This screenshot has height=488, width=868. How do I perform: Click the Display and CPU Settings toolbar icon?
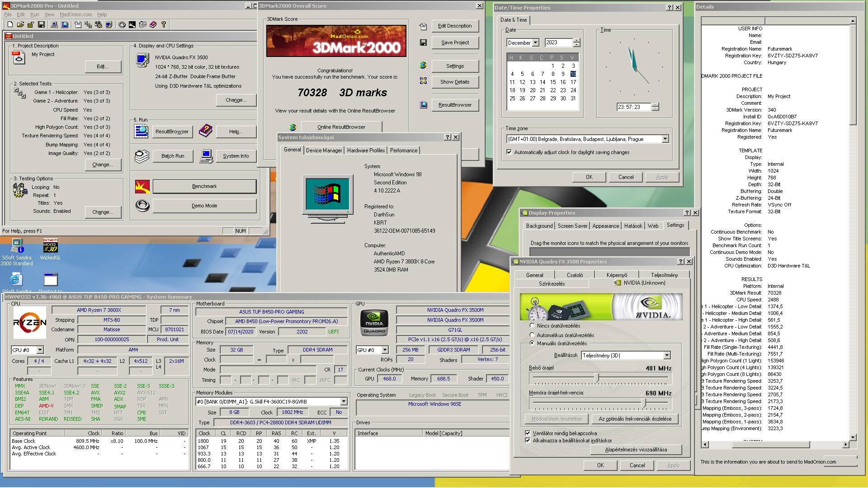tap(109, 24)
